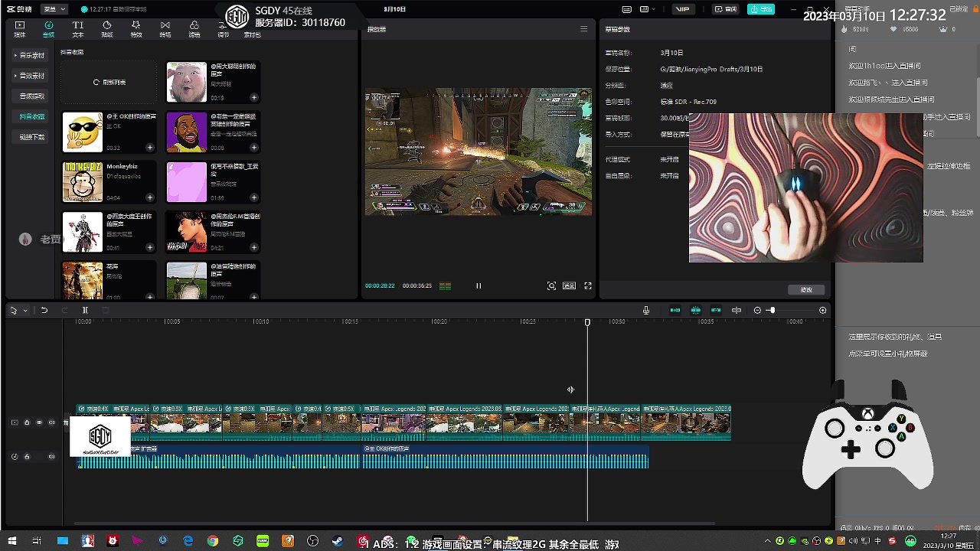Enter fullscreen preview in player
Image resolution: width=980 pixels, height=551 pixels.
pyautogui.click(x=588, y=285)
